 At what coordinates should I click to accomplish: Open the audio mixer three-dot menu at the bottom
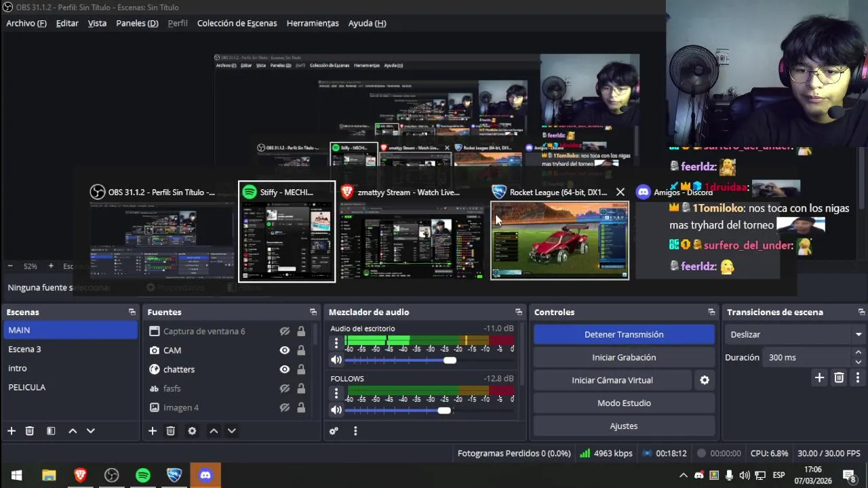coord(355,431)
